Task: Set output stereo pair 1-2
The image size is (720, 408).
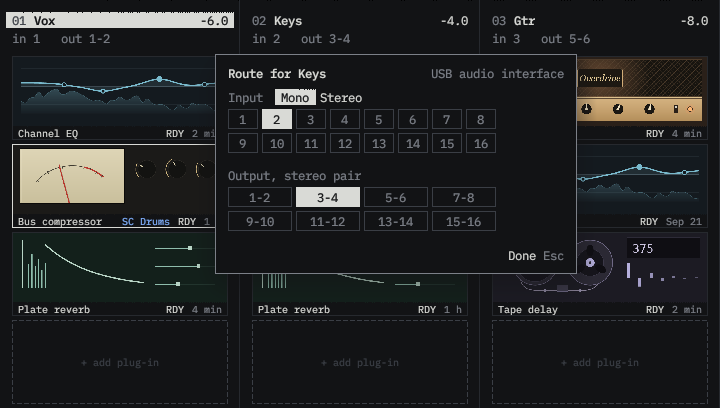Action: tap(259, 197)
